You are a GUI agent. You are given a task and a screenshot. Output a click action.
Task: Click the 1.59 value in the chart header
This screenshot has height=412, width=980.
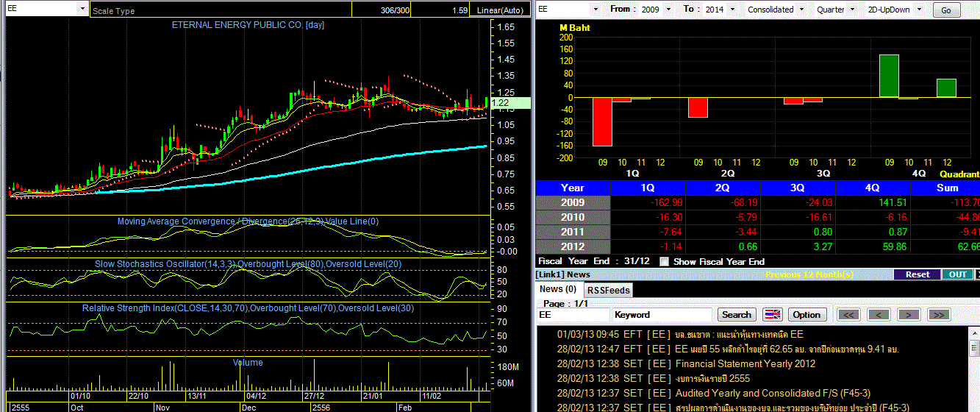point(460,11)
